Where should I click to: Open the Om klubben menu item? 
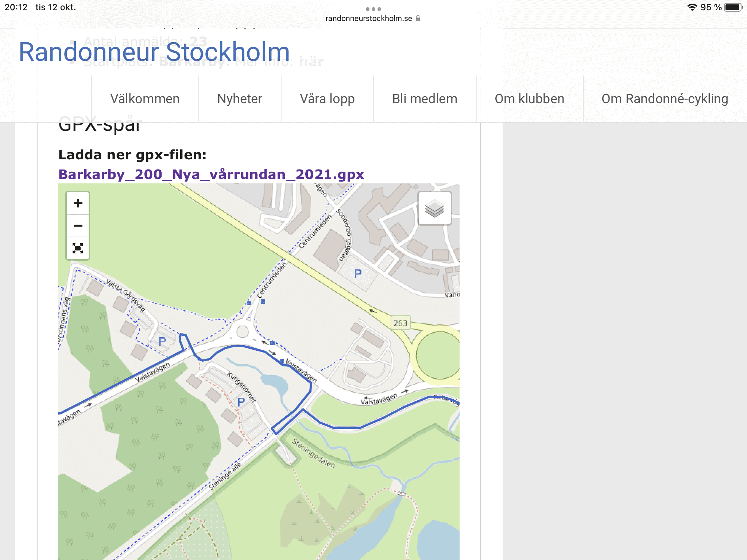click(x=529, y=99)
